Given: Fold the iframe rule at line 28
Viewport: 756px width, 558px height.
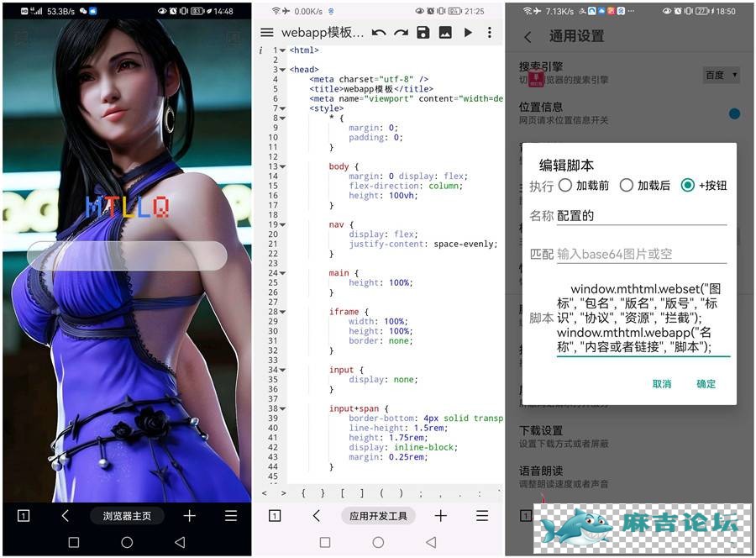Looking at the screenshot, I should point(282,312).
